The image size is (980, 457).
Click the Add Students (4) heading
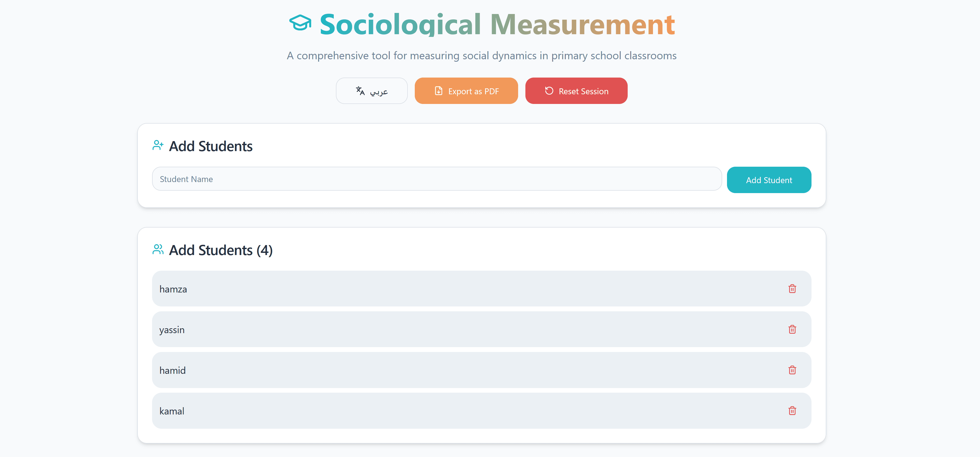pos(221,250)
